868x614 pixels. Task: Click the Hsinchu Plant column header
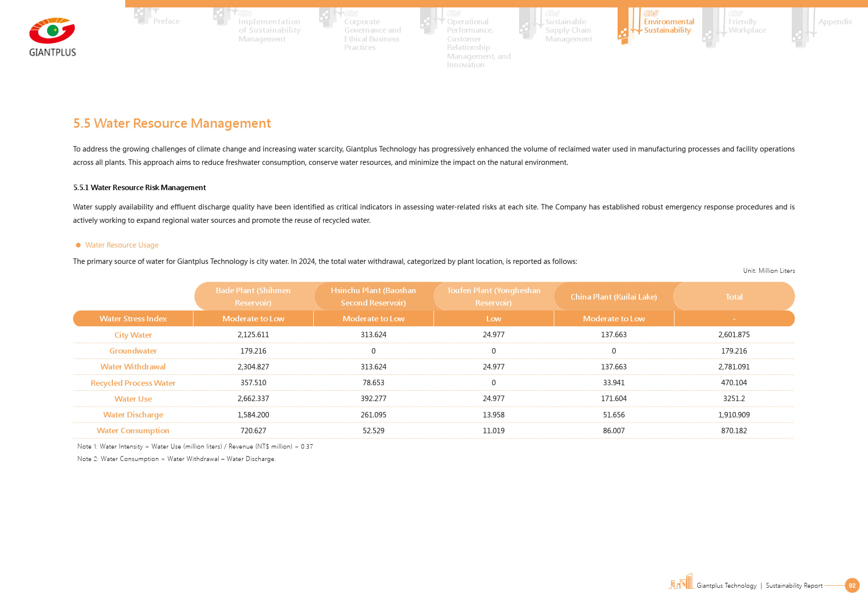click(x=373, y=297)
